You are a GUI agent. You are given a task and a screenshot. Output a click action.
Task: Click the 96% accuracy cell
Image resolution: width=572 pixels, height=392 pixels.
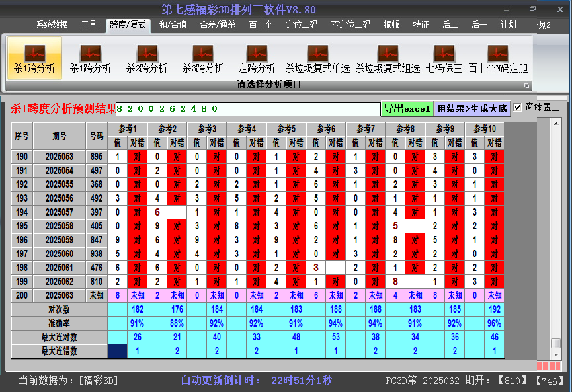coord(494,323)
